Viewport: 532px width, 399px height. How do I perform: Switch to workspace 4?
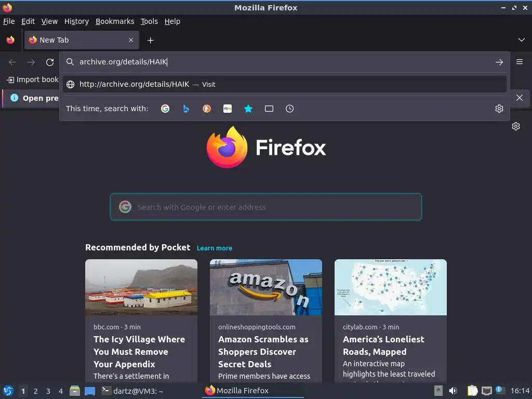(61, 391)
